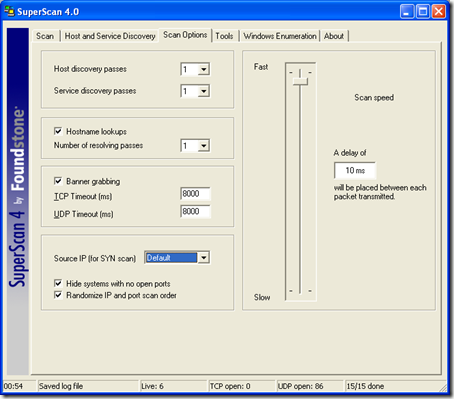Click the UDP open: 86 status entry
Image resolution: width=454 pixels, height=399 pixels.
[x=300, y=386]
